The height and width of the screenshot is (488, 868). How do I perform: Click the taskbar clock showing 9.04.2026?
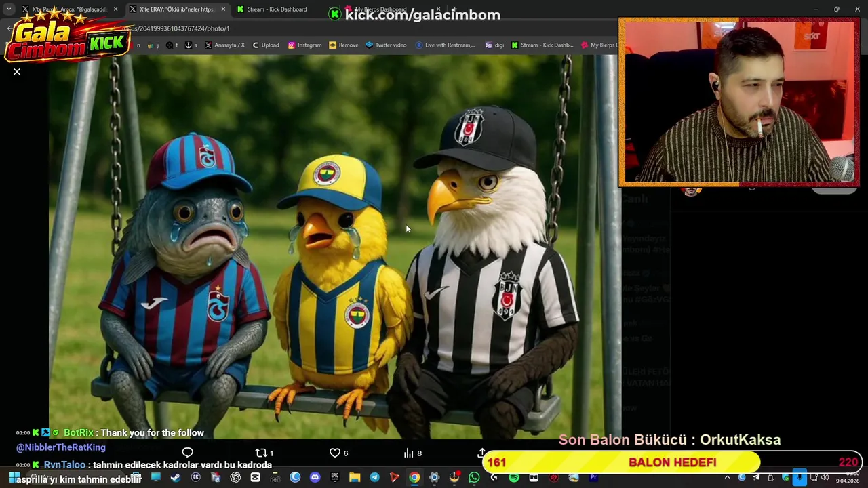click(x=848, y=477)
